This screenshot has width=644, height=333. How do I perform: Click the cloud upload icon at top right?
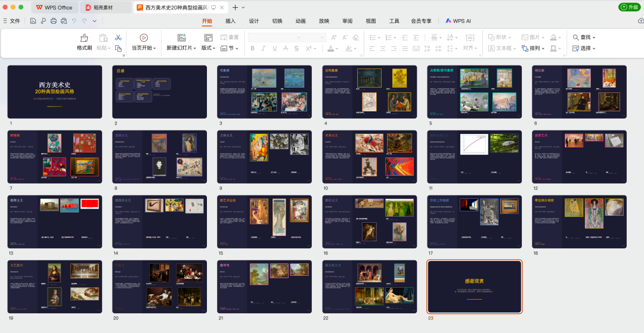point(640,20)
